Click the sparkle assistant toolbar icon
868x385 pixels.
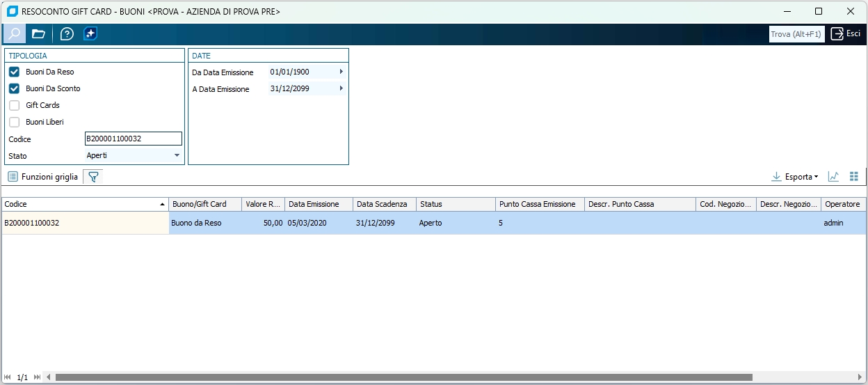[x=90, y=33]
